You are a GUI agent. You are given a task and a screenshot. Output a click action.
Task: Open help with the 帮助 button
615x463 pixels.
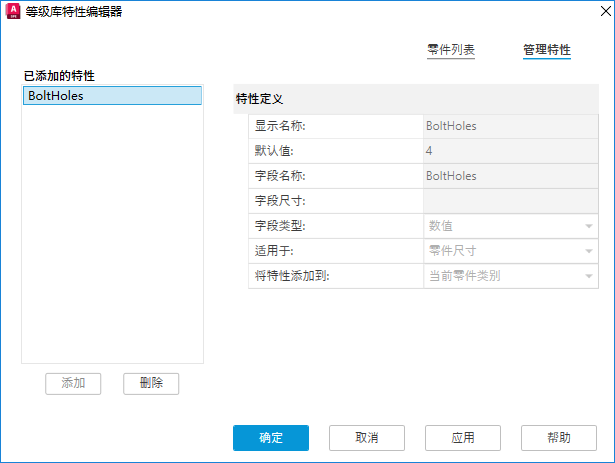tap(558, 438)
